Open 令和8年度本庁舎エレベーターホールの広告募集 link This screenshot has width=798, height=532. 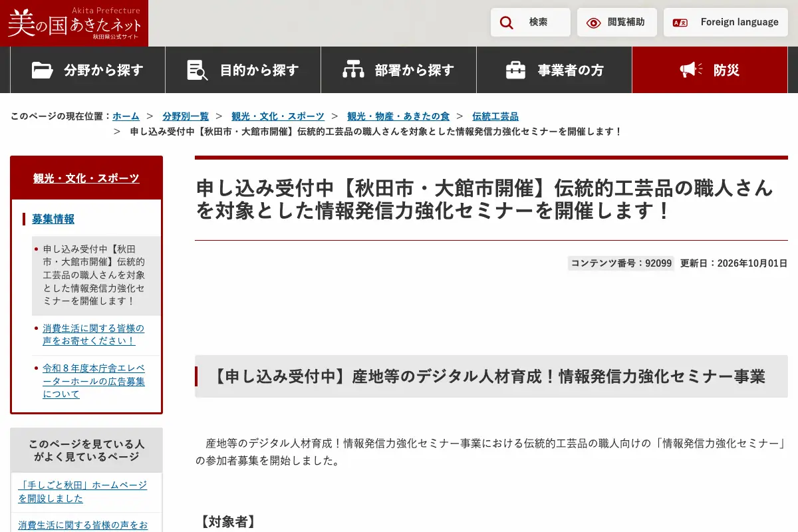(x=93, y=381)
